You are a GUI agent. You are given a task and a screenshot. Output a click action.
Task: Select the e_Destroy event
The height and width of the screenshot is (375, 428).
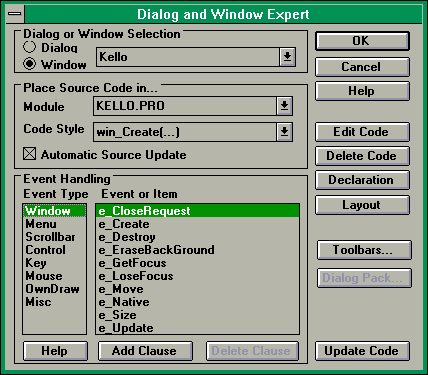pyautogui.click(x=197, y=237)
